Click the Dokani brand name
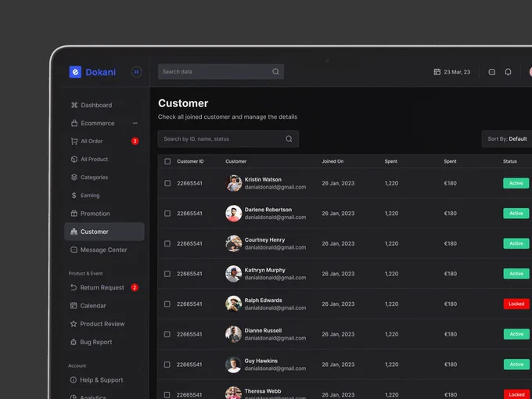Screen dimensions: 532x399 (100, 72)
